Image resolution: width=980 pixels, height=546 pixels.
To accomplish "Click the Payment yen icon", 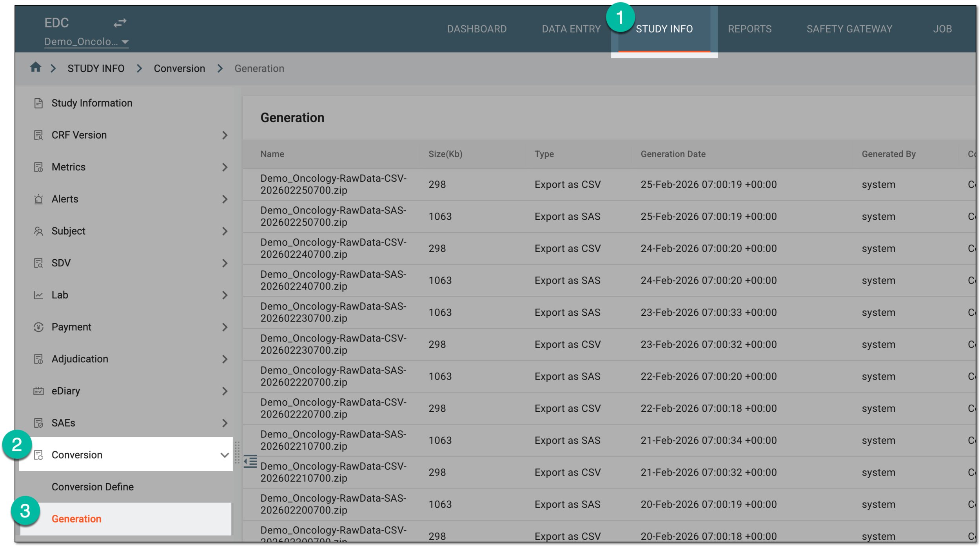I will (x=38, y=327).
